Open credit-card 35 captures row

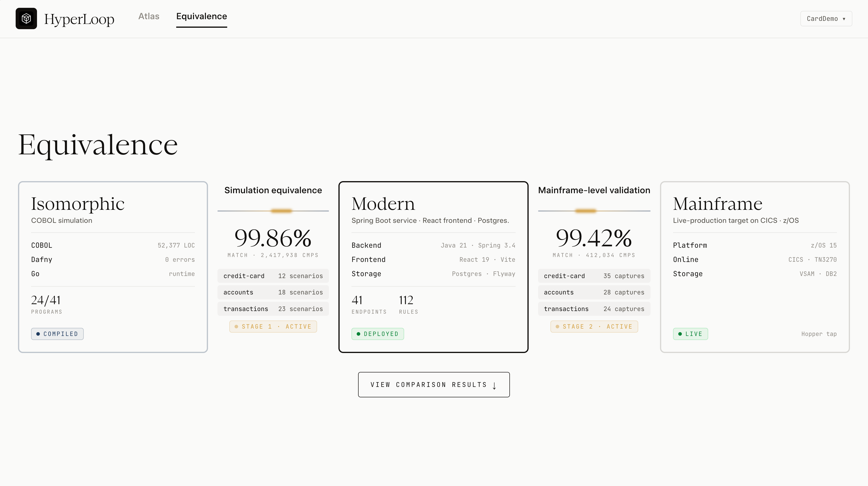(594, 276)
